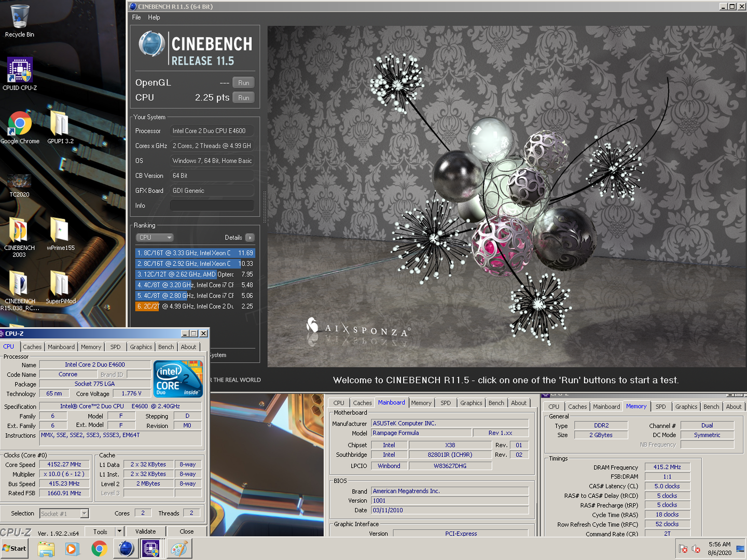747x560 pixels.
Task: Open the CPUID CPU-Z desktop shortcut
Action: 19,74
